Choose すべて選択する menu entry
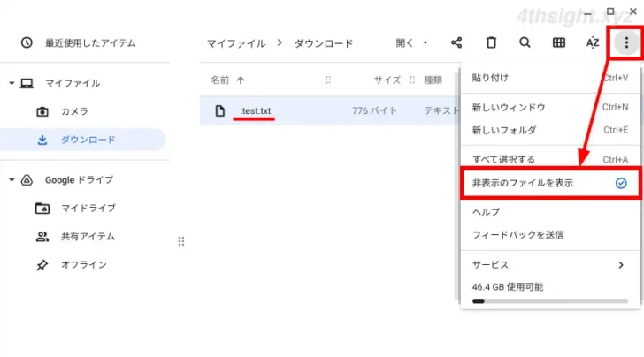The image size is (644, 357). tap(550, 159)
